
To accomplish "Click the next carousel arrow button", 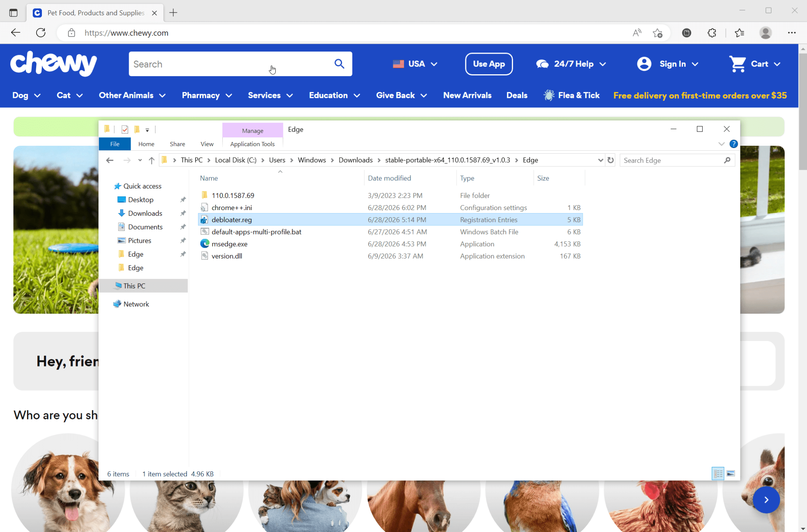I will click(766, 500).
